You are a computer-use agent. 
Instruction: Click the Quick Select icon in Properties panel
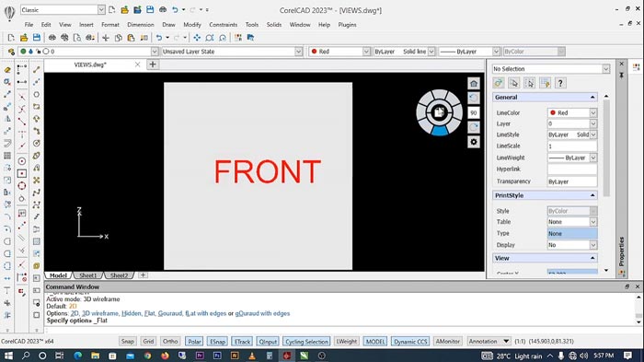tap(545, 83)
